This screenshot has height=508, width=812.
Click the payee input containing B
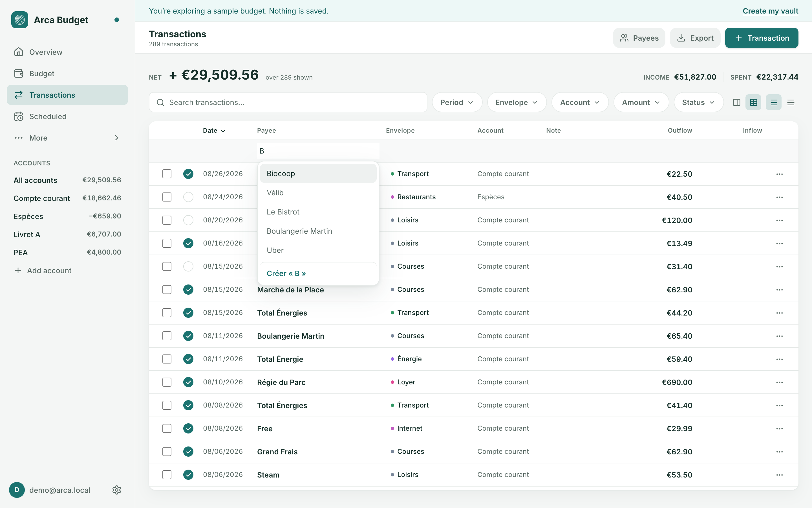[x=318, y=151]
